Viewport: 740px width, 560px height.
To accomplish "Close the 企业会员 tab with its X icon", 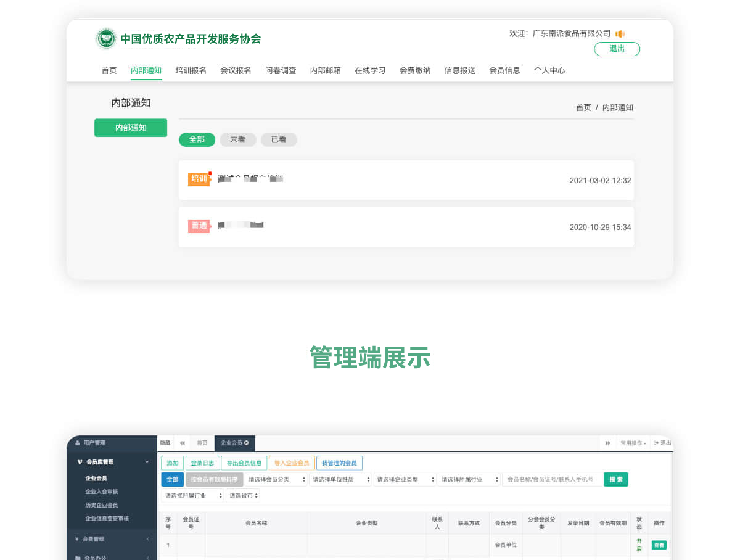I will (x=247, y=443).
